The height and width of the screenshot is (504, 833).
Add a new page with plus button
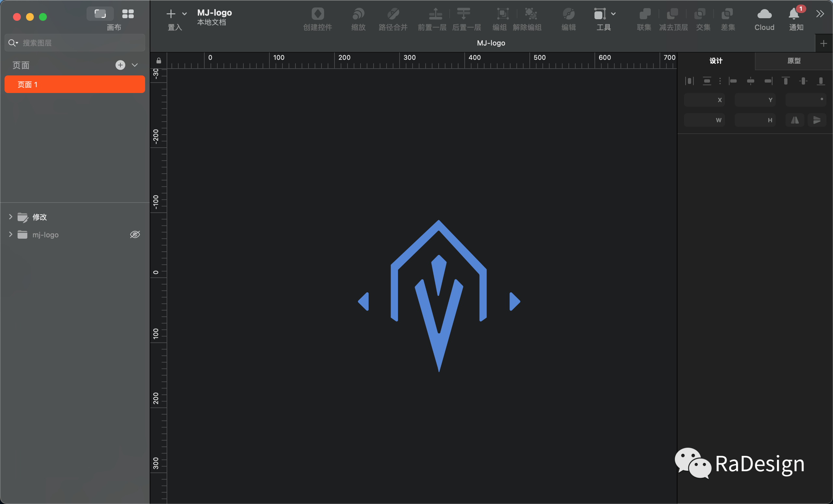tap(120, 65)
